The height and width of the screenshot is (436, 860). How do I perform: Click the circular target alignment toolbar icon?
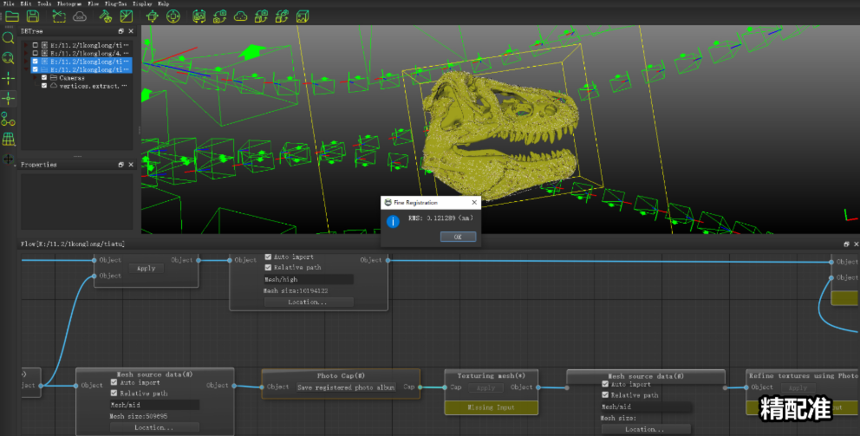(173, 16)
